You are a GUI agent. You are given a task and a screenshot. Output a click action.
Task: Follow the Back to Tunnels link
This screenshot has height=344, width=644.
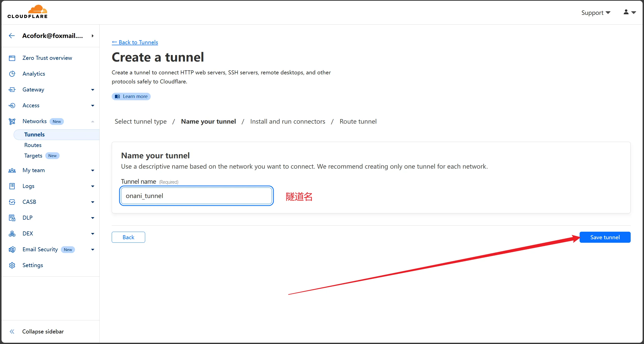pyautogui.click(x=135, y=42)
